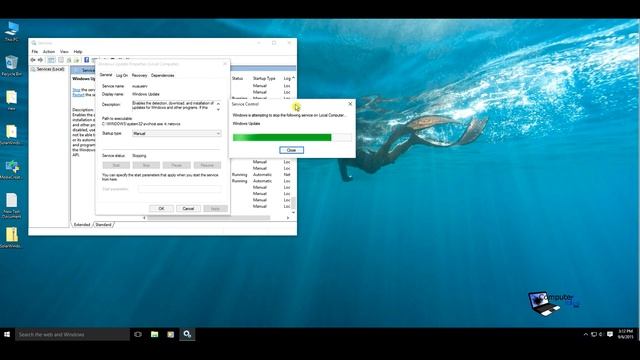Click the green service stop progress bar
The height and width of the screenshot is (360, 640).
point(292,138)
